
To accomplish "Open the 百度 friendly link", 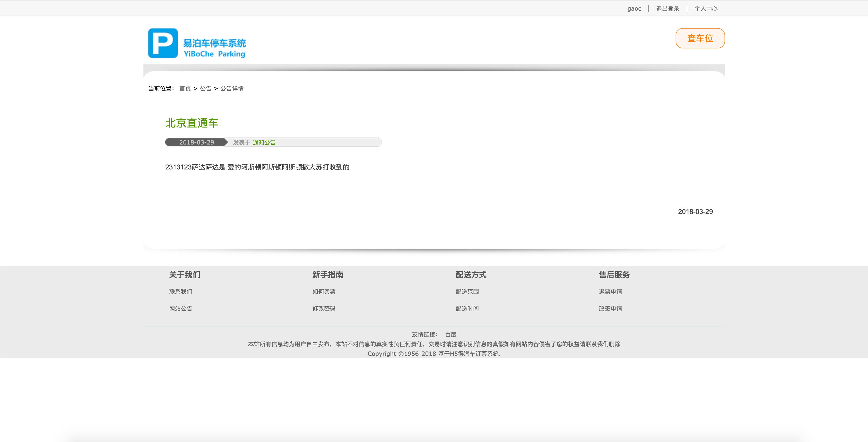I will click(x=450, y=334).
